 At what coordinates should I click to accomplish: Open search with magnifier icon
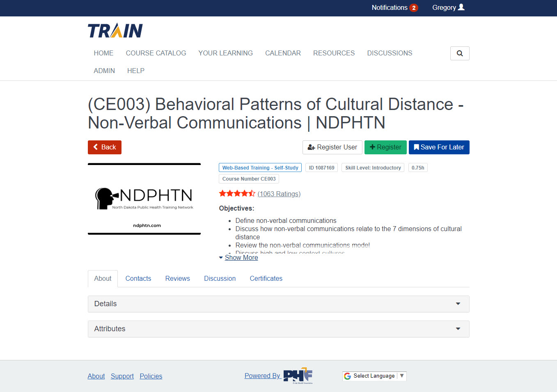pos(460,53)
